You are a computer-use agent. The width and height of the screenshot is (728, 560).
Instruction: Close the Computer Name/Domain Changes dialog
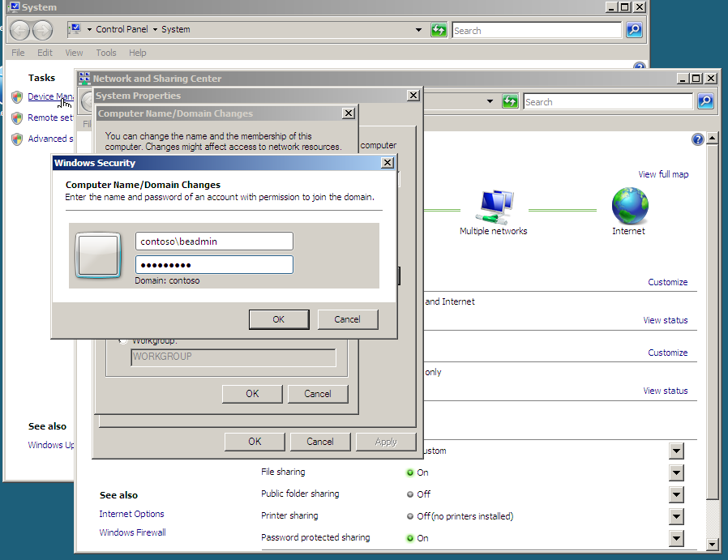click(349, 113)
